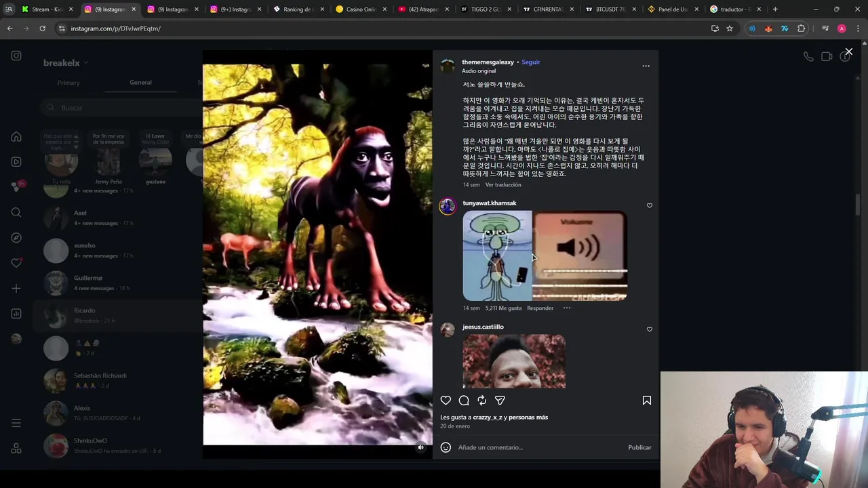Open tunyawat.khamsak username link
Screen dimensions: 868x488
pyautogui.click(x=489, y=203)
